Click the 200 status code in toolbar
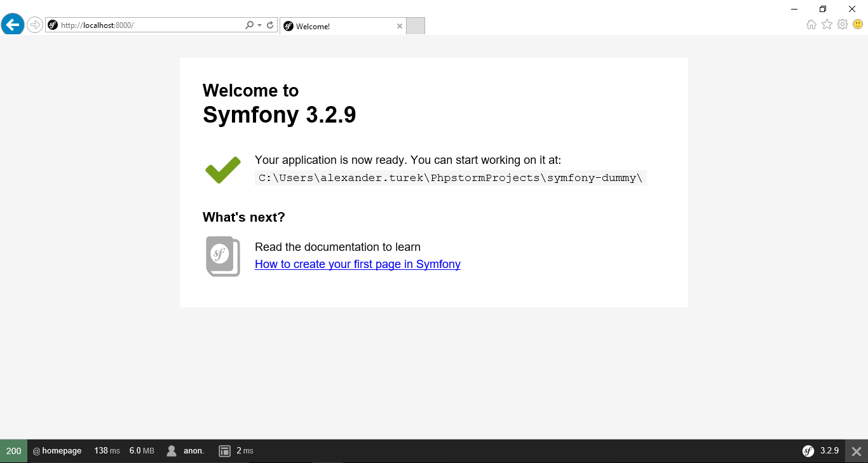868x463 pixels. click(x=14, y=451)
